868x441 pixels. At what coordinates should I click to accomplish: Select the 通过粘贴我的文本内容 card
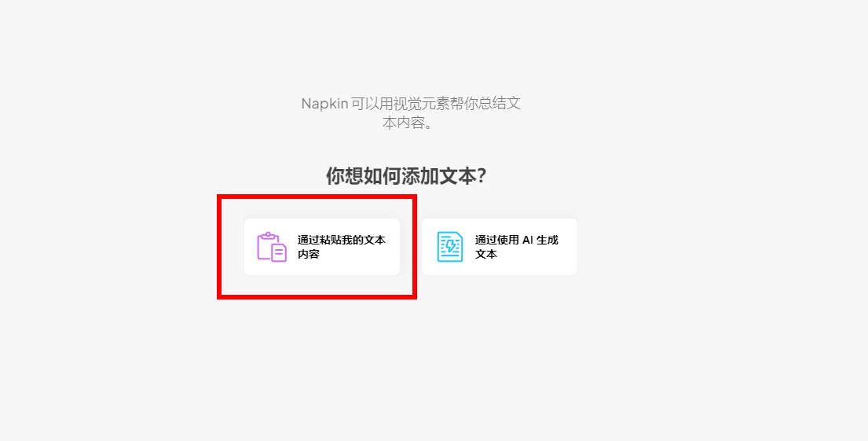coord(322,247)
